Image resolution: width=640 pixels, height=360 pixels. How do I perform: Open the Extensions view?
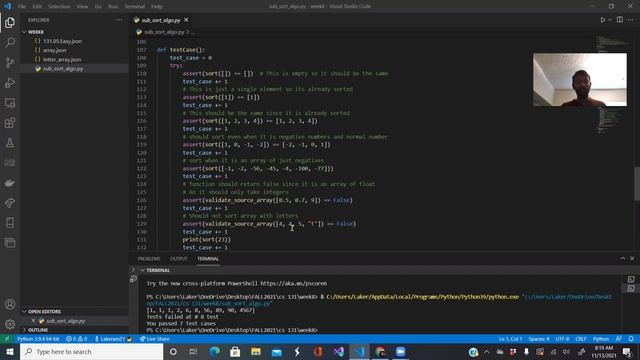click(x=10, y=122)
